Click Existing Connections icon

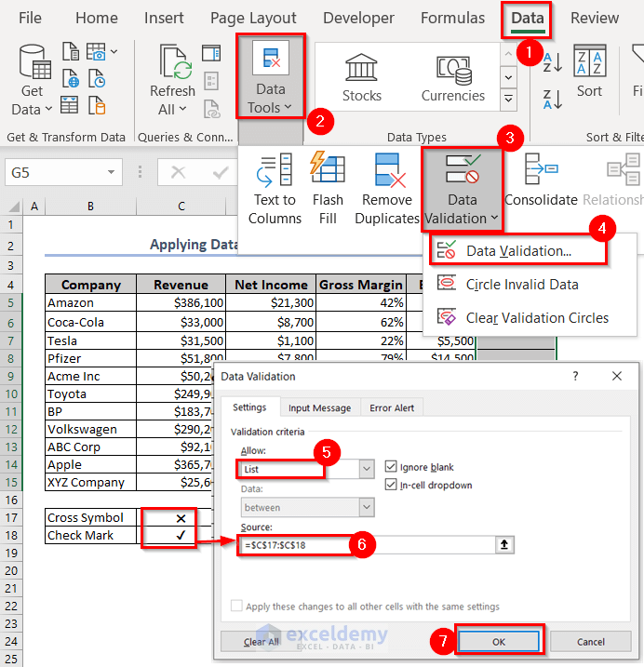(x=97, y=105)
